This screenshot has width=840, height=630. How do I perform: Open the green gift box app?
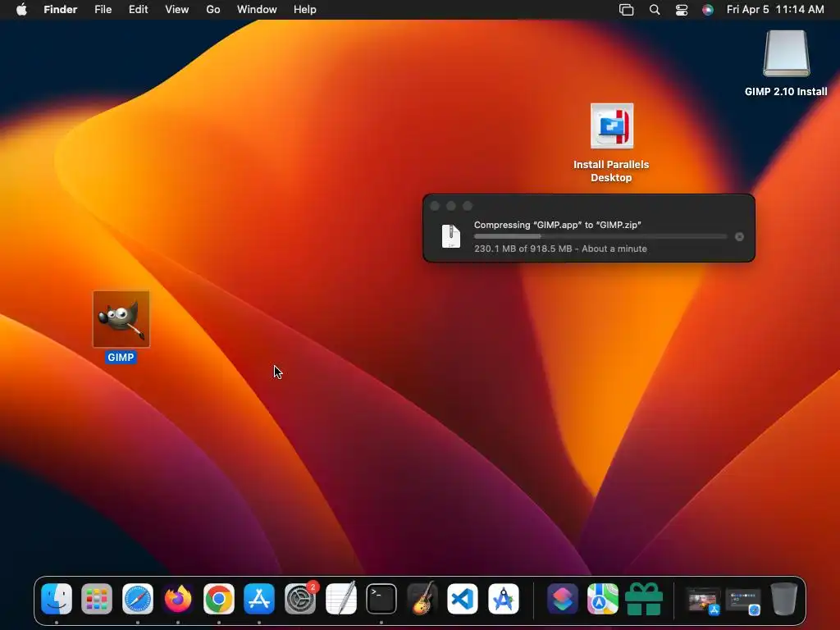point(644,598)
